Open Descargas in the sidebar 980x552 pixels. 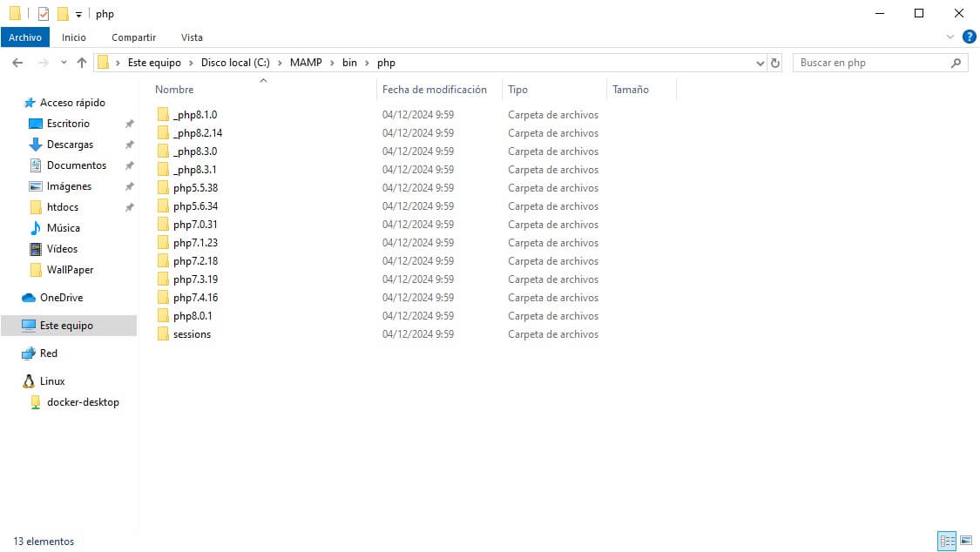(x=70, y=145)
